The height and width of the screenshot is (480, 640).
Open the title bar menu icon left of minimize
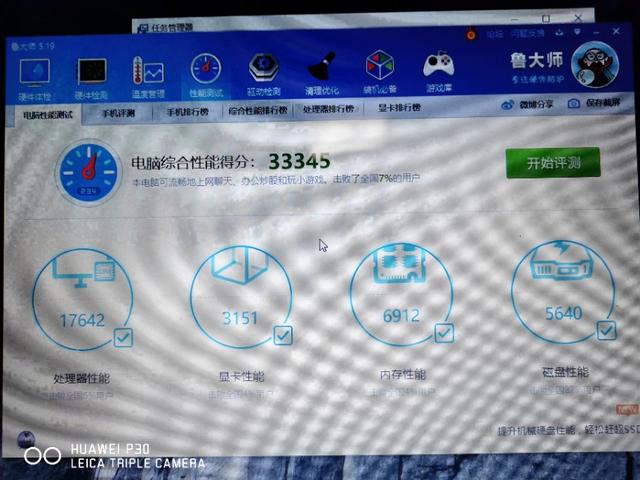pos(578,31)
